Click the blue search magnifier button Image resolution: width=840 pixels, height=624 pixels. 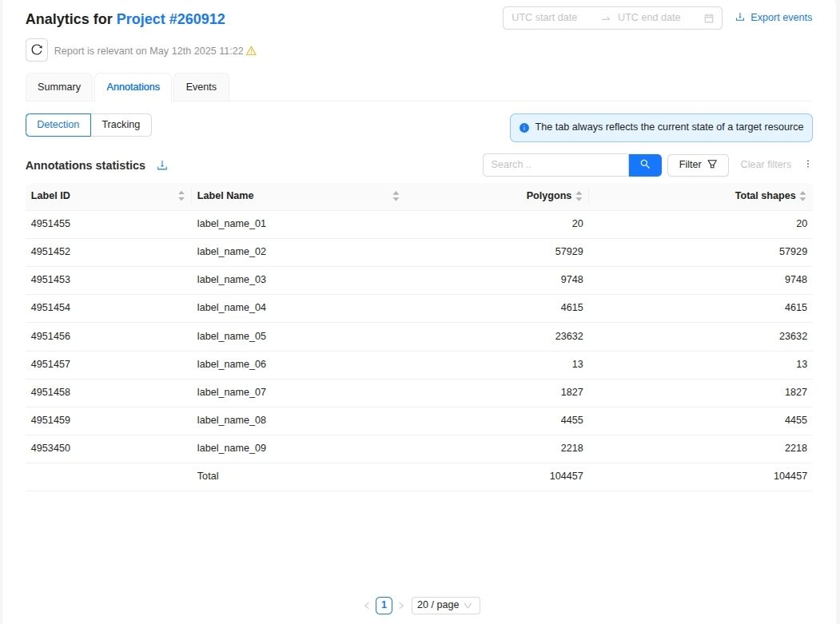(645, 165)
